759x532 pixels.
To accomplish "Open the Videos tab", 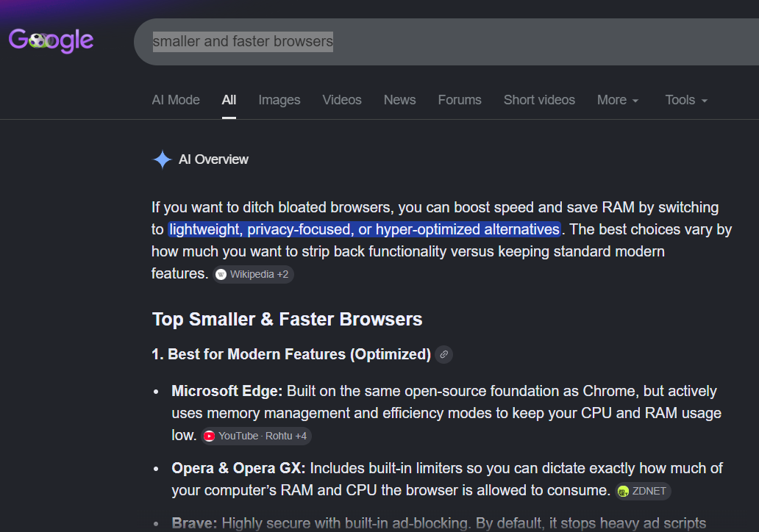I will coord(342,100).
